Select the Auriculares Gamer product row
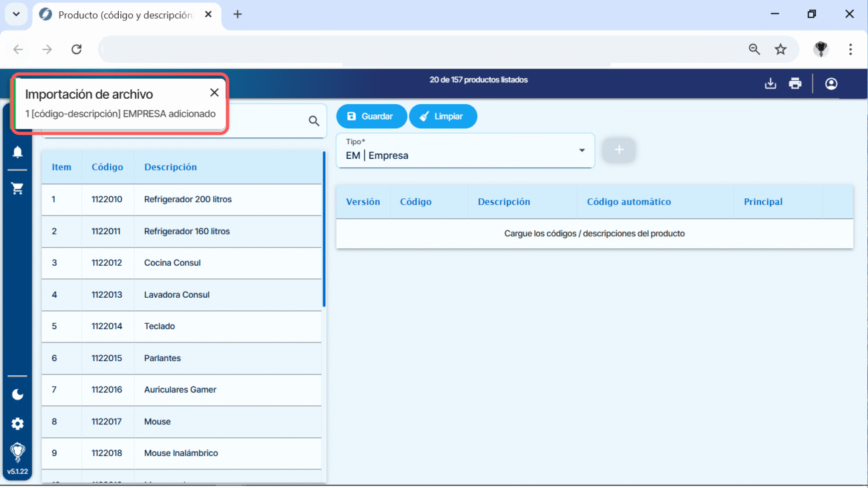868x488 pixels. tap(180, 390)
